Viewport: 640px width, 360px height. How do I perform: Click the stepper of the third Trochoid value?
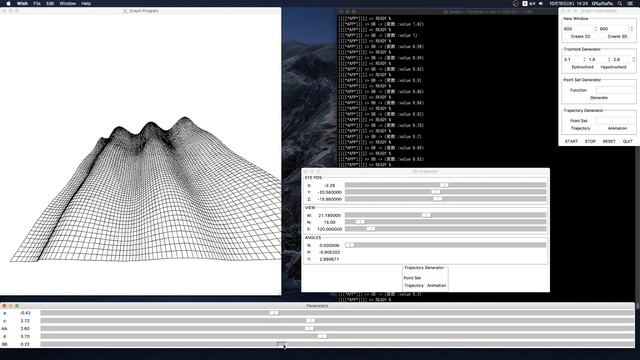pyautogui.click(x=633, y=59)
